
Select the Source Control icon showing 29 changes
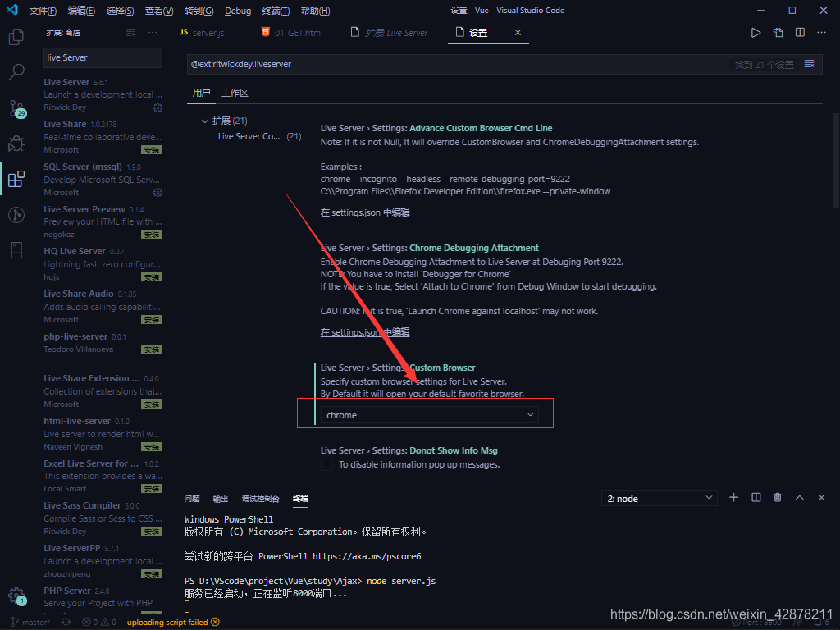[16, 108]
